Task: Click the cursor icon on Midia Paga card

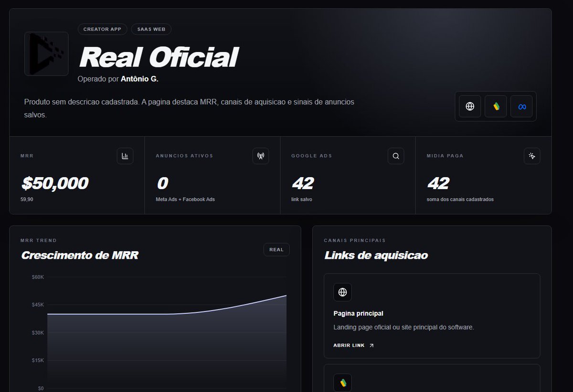Action: click(x=532, y=156)
